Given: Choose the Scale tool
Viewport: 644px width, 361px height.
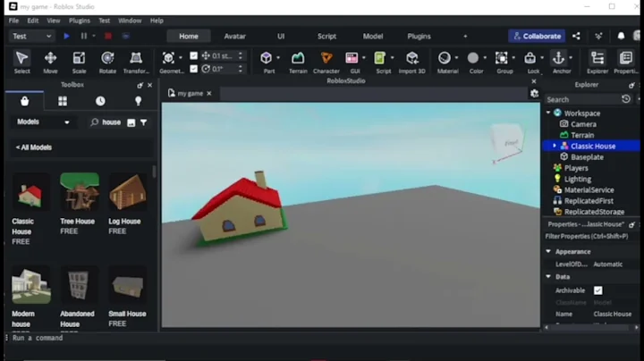Looking at the screenshot, I should [79, 63].
